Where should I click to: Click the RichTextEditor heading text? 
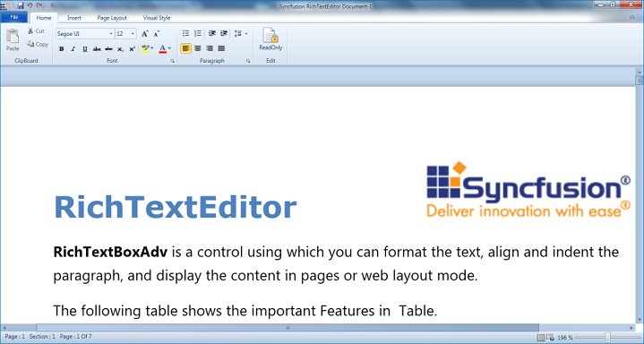[x=176, y=207]
